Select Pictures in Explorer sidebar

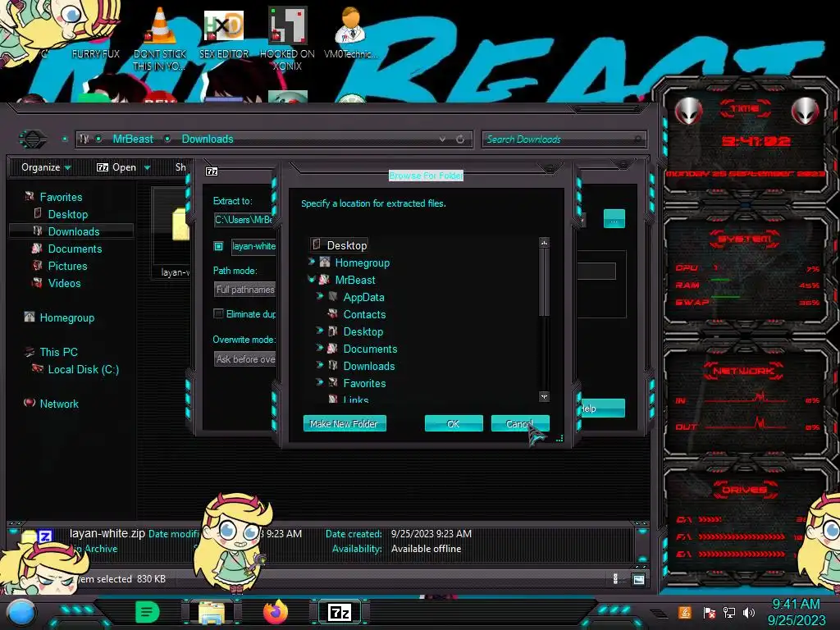click(67, 266)
